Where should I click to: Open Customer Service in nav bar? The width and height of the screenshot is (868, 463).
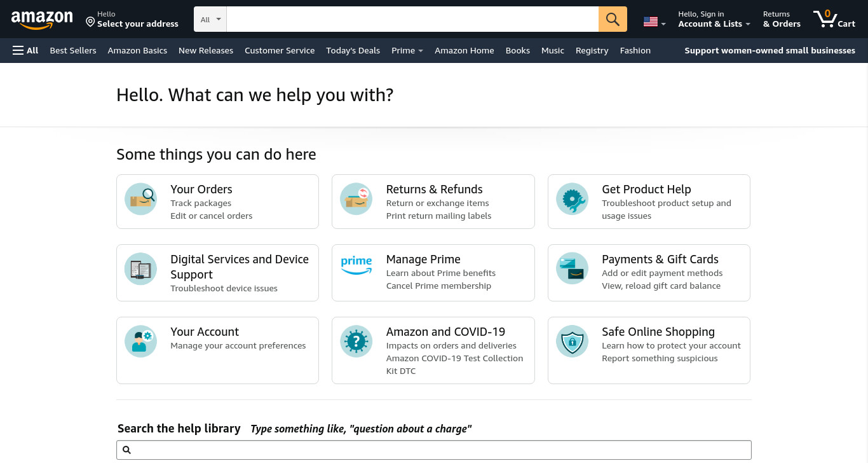(280, 50)
